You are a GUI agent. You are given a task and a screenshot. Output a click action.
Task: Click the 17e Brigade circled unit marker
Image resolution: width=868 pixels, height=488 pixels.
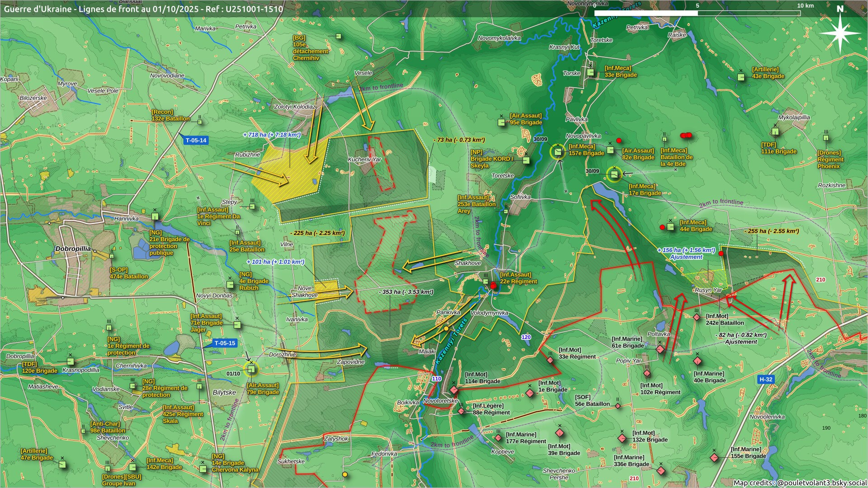614,174
